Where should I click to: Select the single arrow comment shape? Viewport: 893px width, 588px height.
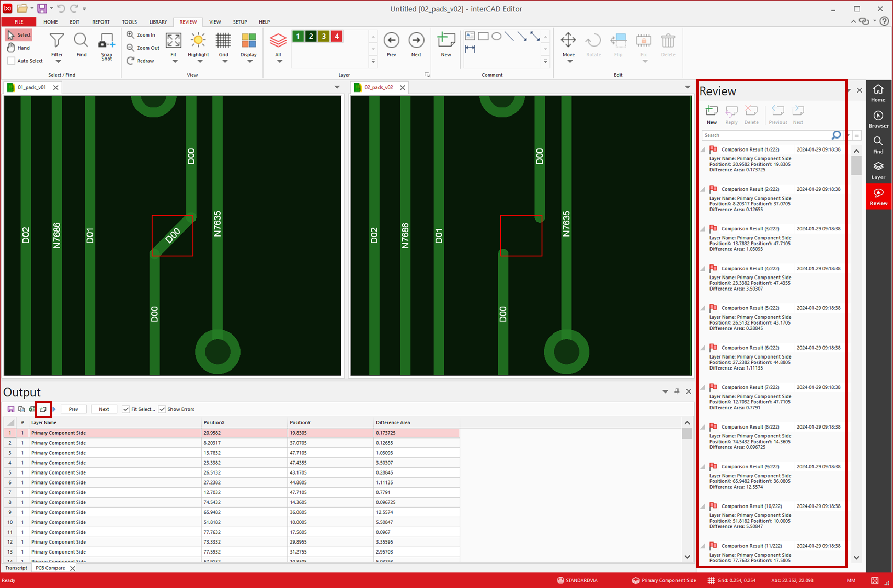coord(522,36)
